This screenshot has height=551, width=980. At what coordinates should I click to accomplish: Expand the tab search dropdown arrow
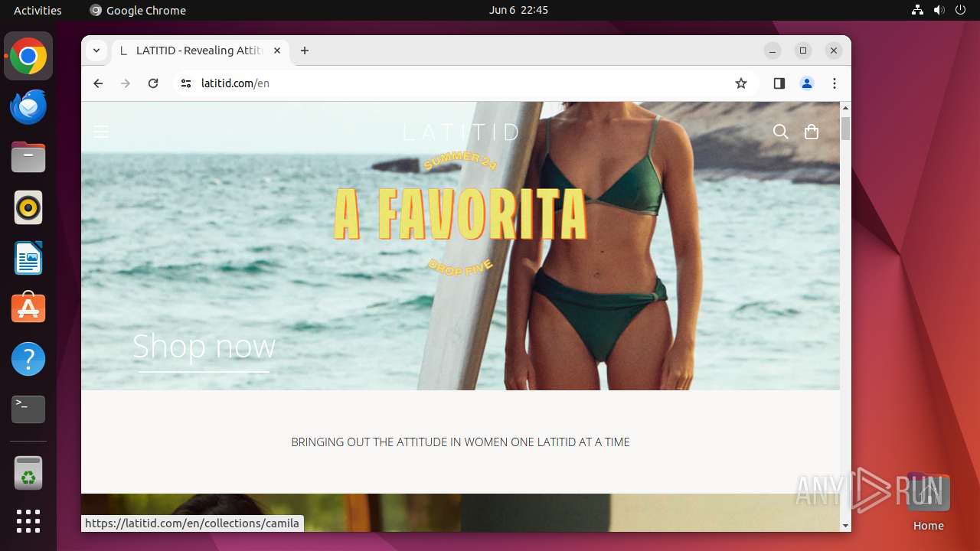pyautogui.click(x=96, y=51)
